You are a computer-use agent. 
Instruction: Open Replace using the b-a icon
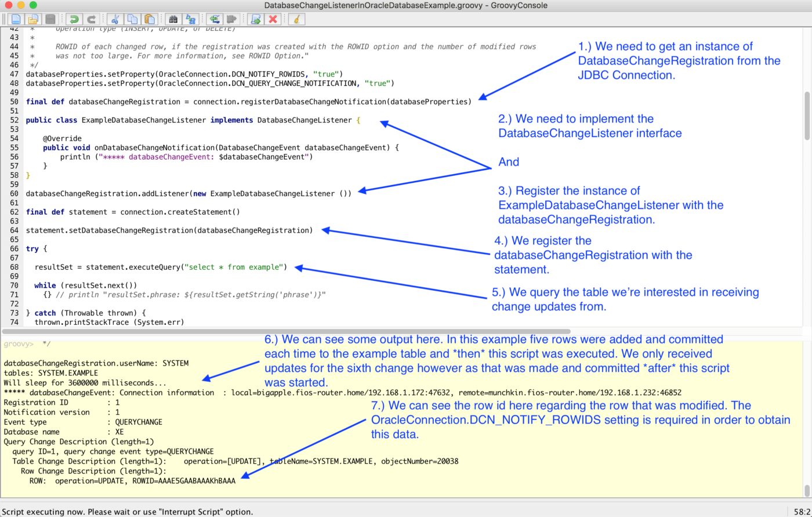click(x=191, y=19)
